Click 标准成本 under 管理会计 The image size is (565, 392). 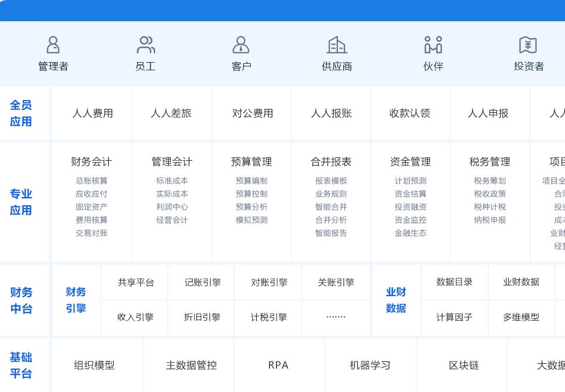pyautogui.click(x=172, y=181)
